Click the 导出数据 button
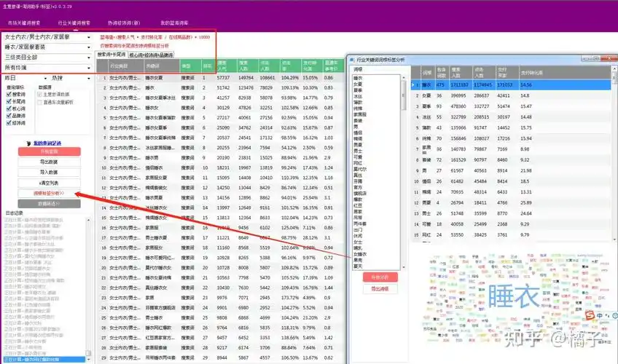The image size is (618, 364). click(x=50, y=162)
